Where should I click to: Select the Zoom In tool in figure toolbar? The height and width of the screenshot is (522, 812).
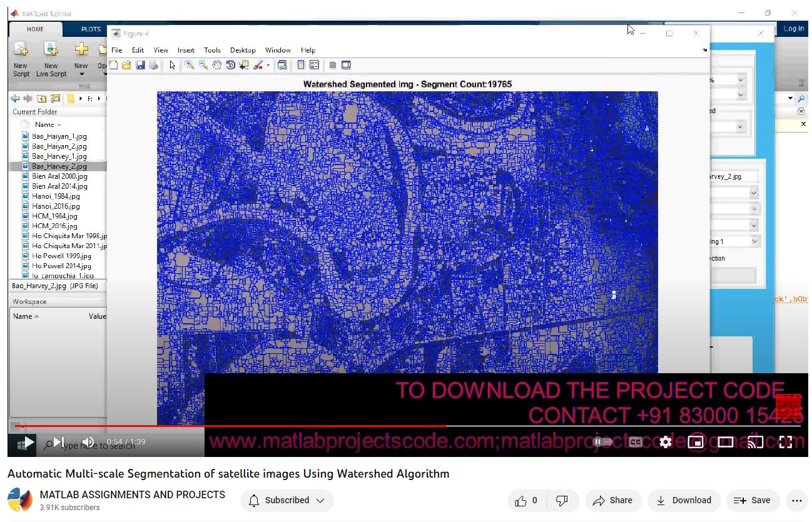(x=189, y=65)
